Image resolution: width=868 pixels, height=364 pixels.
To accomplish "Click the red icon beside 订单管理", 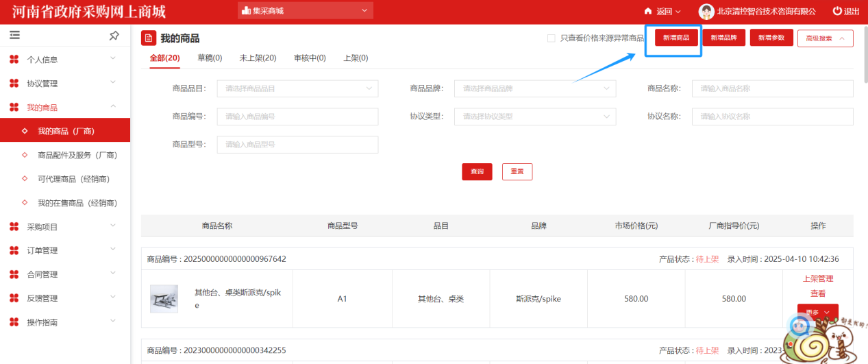I will point(14,250).
